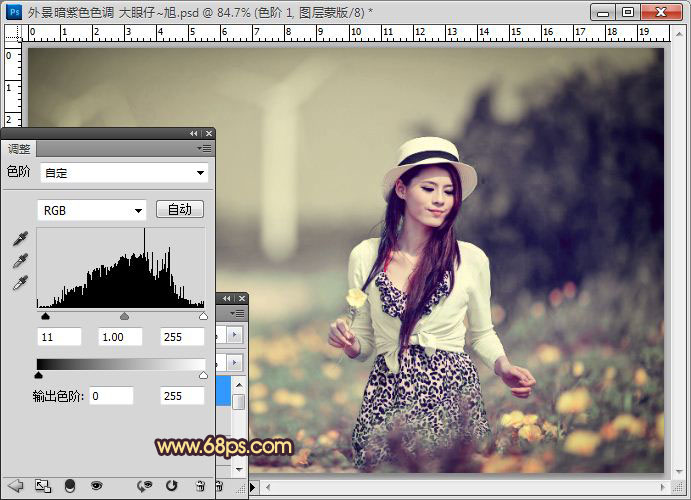Viewport: 691px width, 500px height.
Task: Click the view previous state icon
Action: [145, 486]
